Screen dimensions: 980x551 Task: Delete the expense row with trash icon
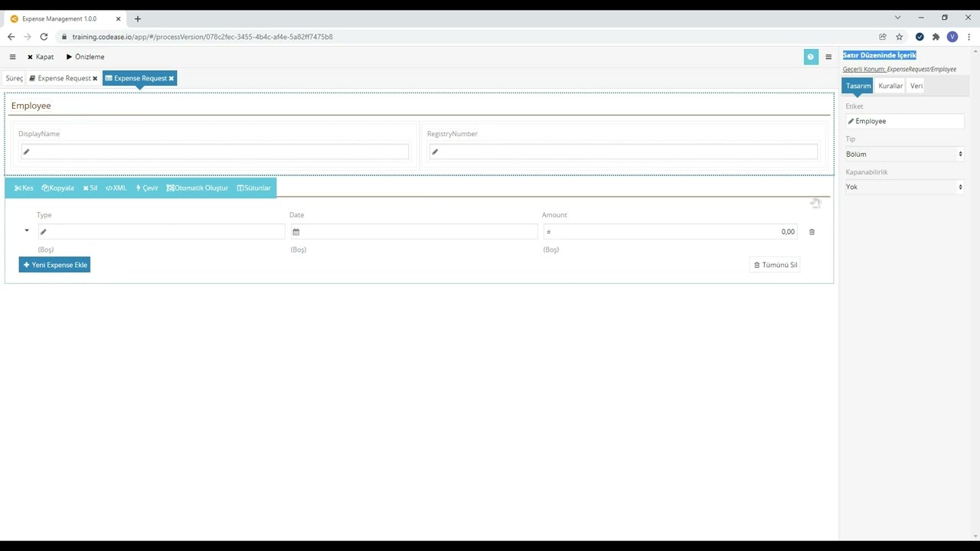tap(812, 232)
